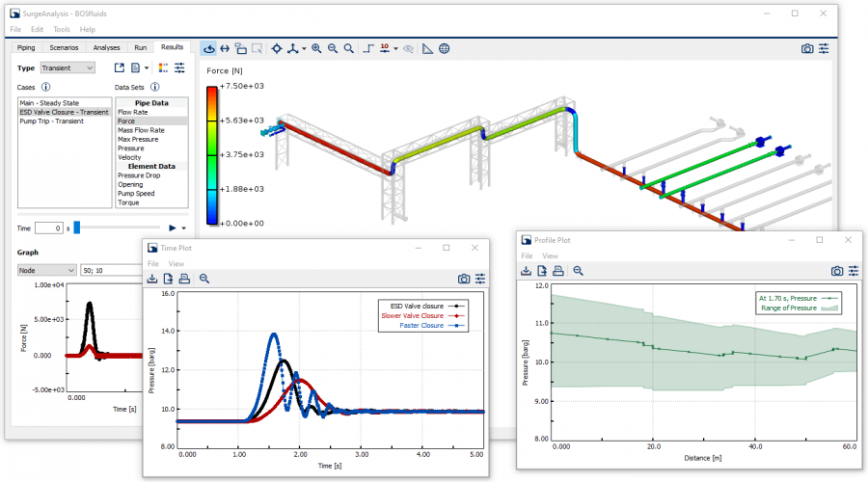Expand the Node dropdown under Graph
The height and width of the screenshot is (482, 868).
pyautogui.click(x=46, y=270)
